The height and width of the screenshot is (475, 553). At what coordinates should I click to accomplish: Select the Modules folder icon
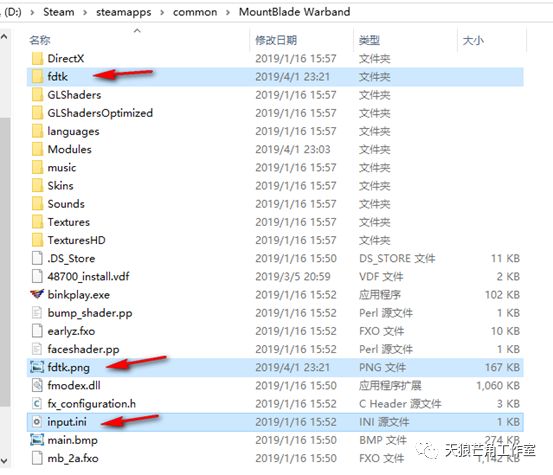(37, 149)
